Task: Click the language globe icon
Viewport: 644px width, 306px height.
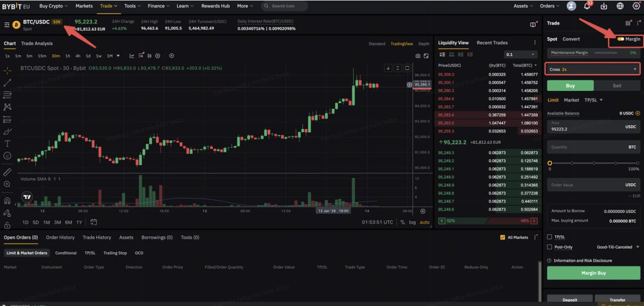Action: 620,6
